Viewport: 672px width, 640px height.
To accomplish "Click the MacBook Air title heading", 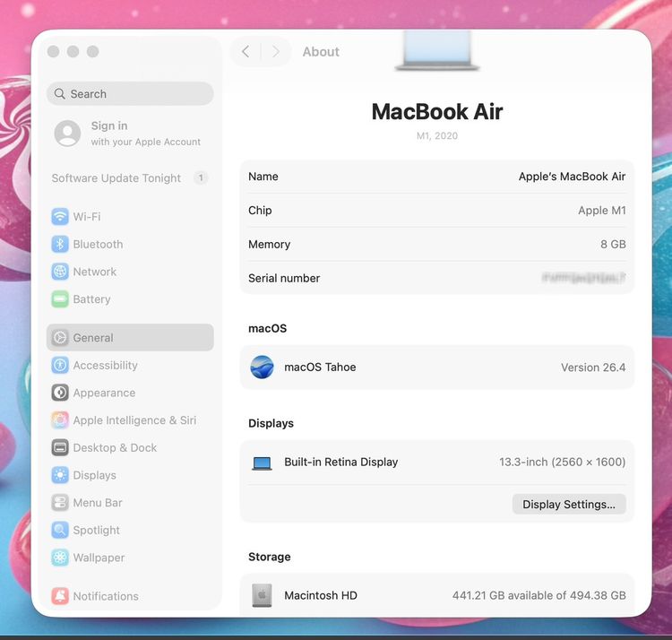I will (x=436, y=112).
